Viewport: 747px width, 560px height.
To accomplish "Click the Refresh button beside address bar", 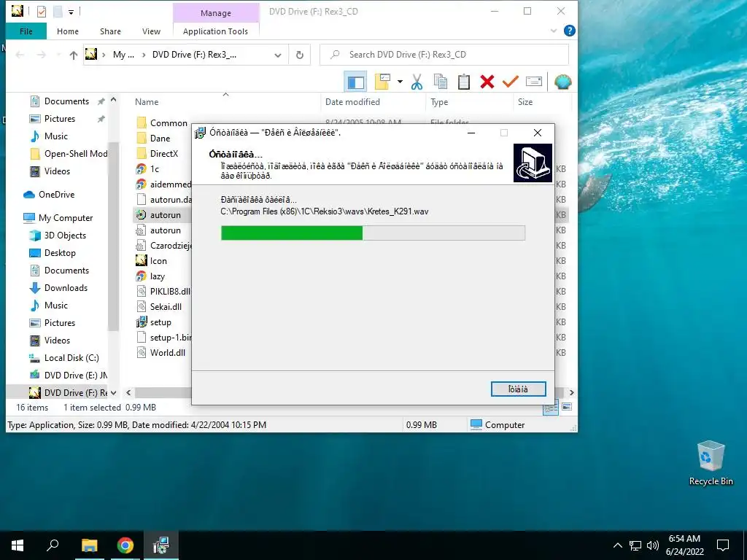I will (x=300, y=55).
